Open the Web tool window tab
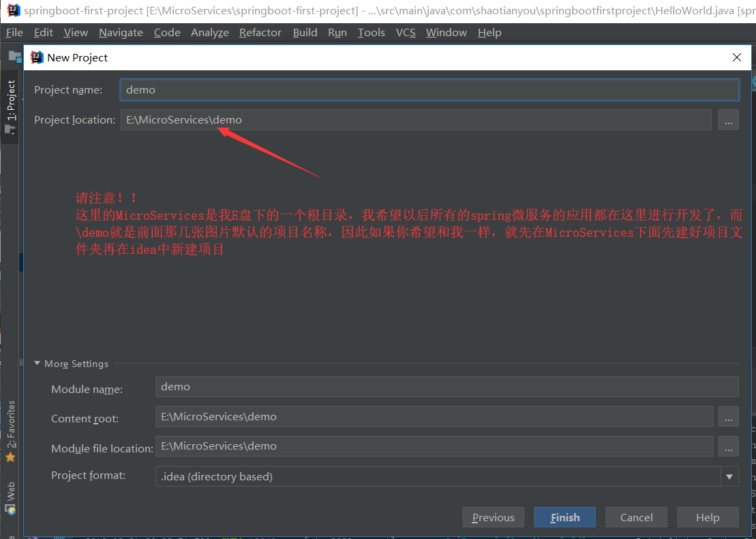This screenshot has height=539, width=756. [x=10, y=498]
